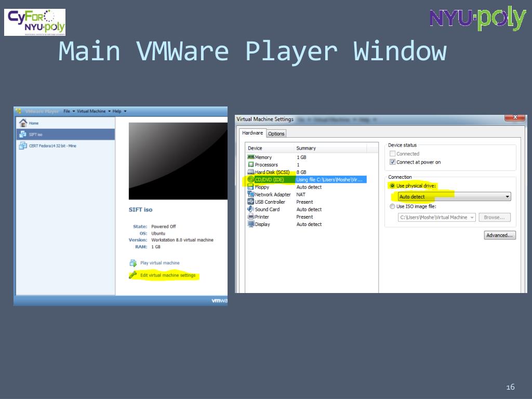The image size is (532, 399).
Task: Click Play virtual machine link
Action: [x=160, y=263]
